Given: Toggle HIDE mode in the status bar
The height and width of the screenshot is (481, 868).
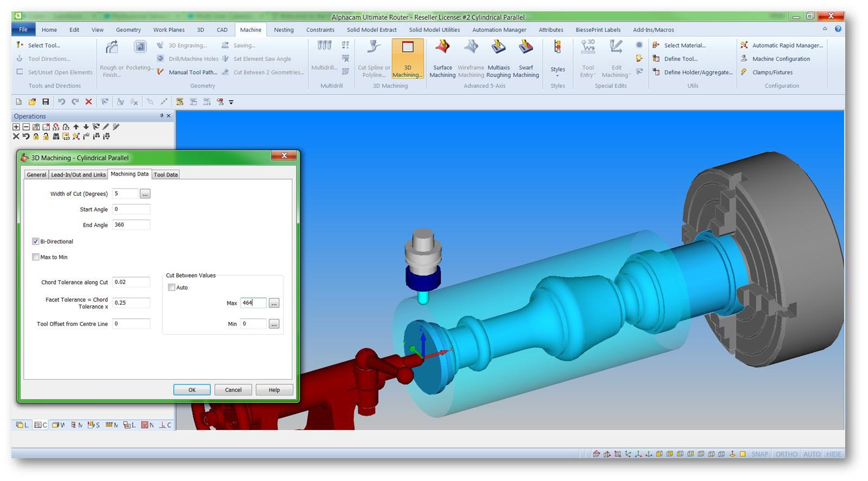Looking at the screenshot, I should 833,454.
